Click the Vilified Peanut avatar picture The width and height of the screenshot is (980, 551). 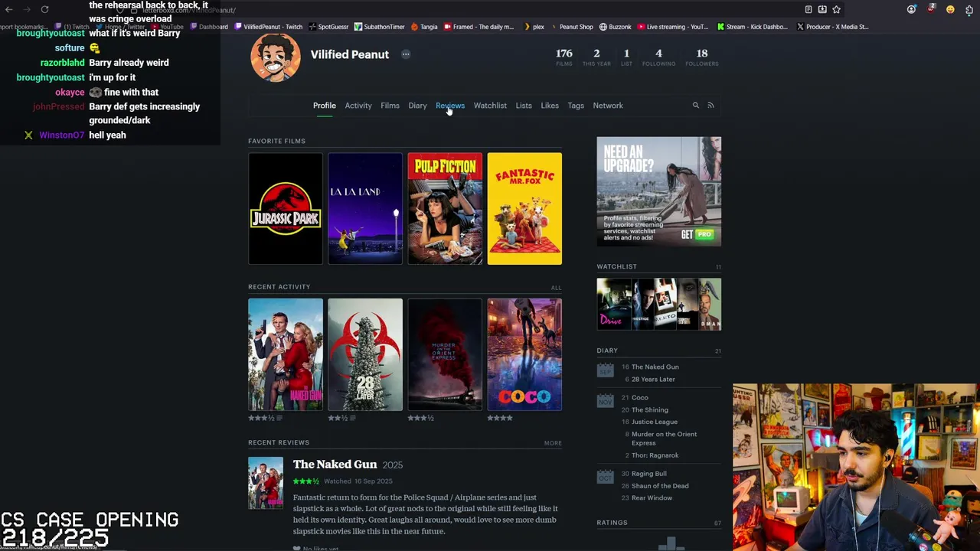click(276, 57)
